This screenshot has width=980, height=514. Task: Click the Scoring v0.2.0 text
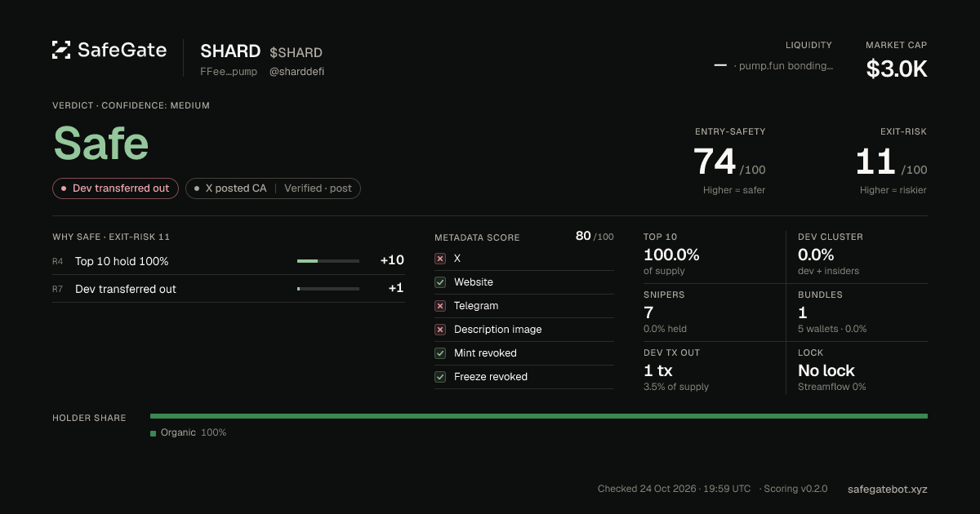tap(795, 489)
